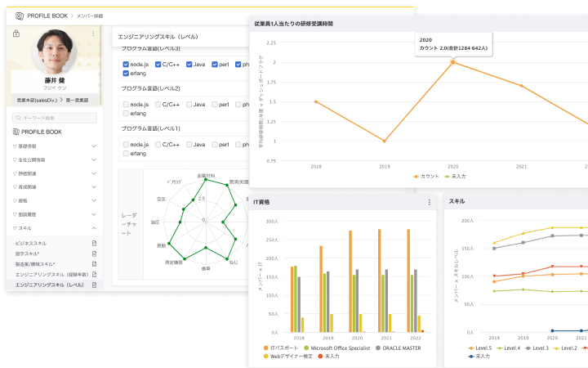Open the three-dot menu on the profile card
This screenshot has width=588, height=368.
click(93, 34)
